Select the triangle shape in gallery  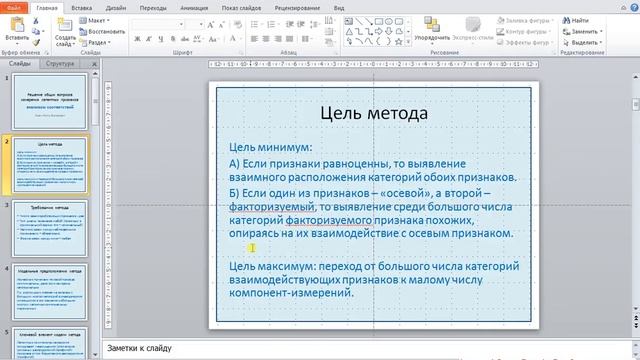point(349,31)
